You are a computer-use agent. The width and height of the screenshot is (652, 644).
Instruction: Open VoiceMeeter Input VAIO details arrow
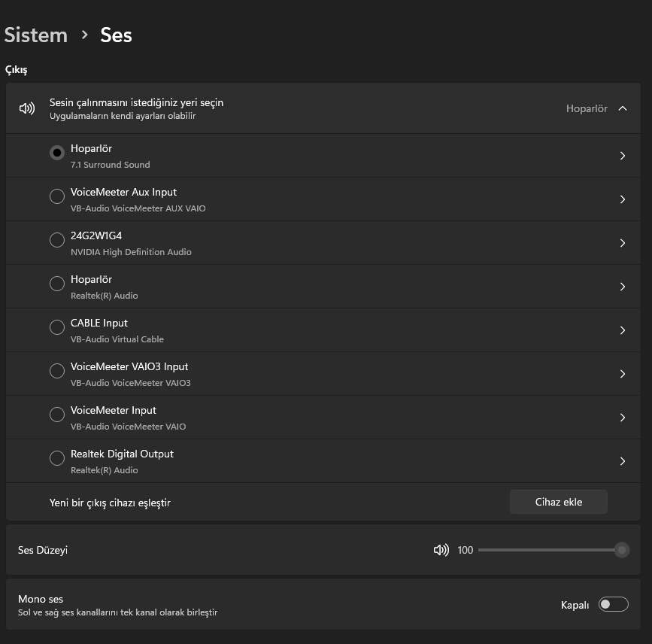click(x=623, y=418)
